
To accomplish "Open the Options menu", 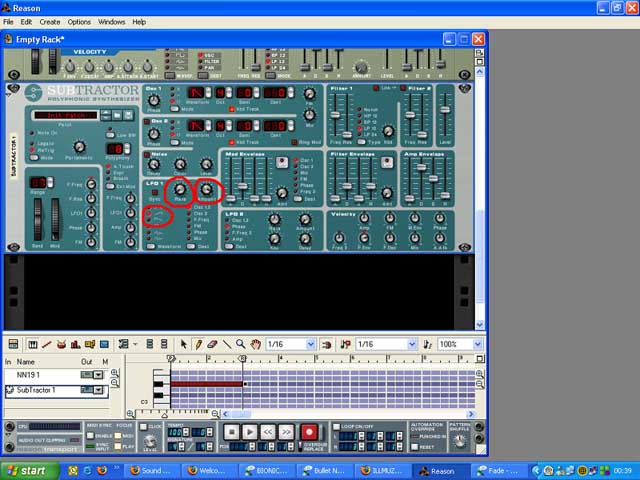I will click(x=79, y=22).
